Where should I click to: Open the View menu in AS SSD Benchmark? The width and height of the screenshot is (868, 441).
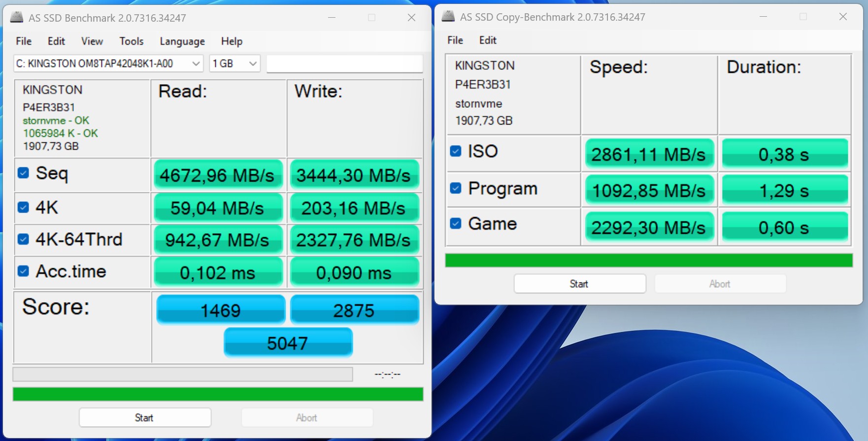[x=92, y=41]
